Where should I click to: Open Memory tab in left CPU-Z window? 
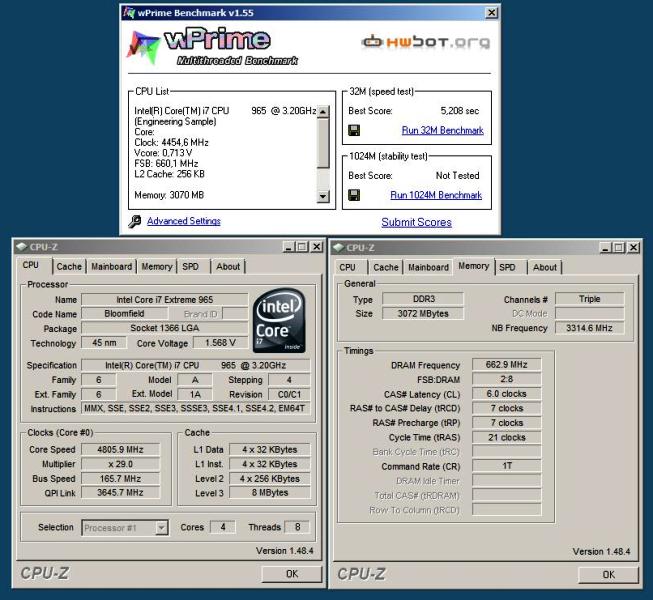[x=157, y=266]
